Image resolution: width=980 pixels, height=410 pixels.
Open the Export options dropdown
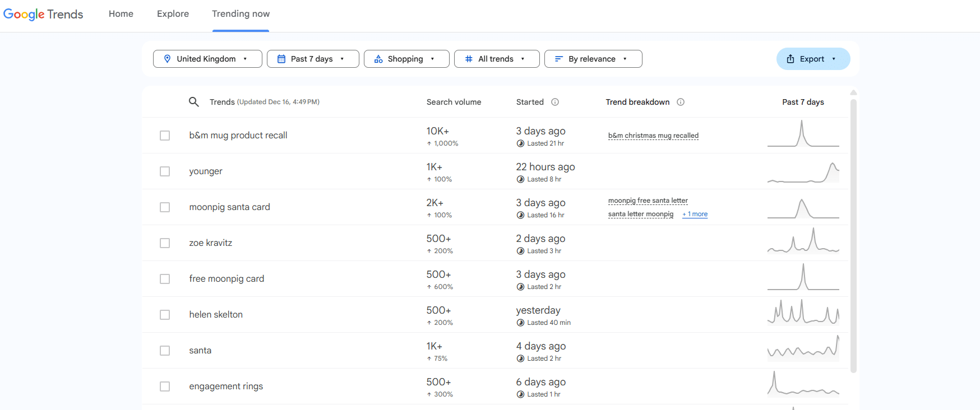(x=813, y=59)
